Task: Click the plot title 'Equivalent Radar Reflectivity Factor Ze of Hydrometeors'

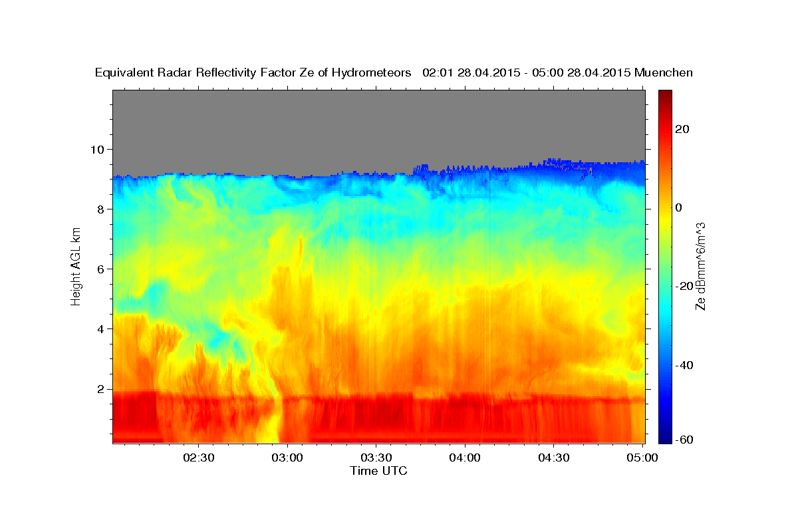Action: point(253,73)
